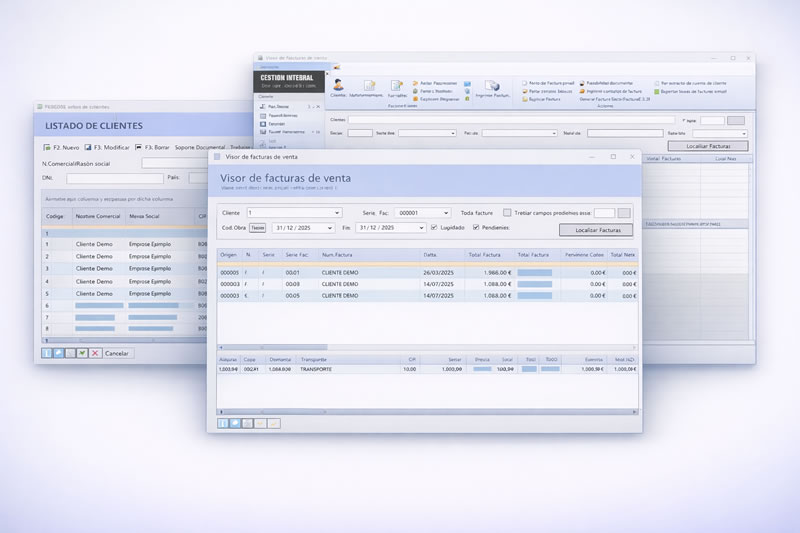
Task: Click the Cancelar button
Action: [x=117, y=353]
